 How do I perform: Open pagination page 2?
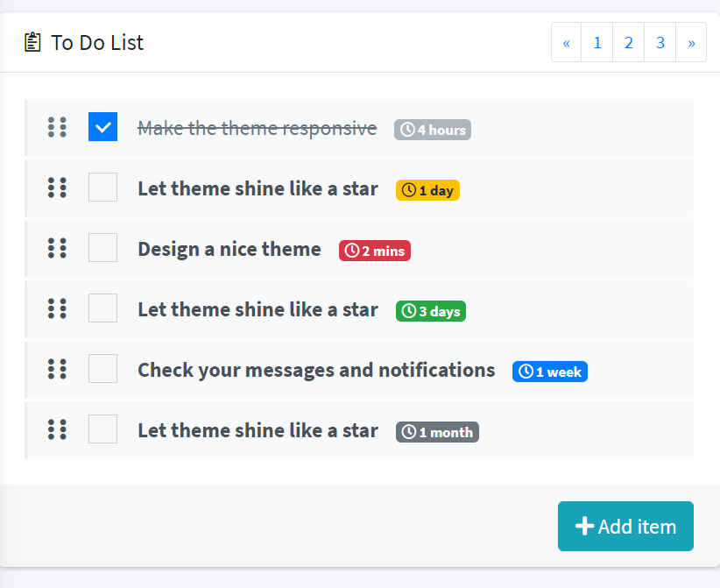point(629,42)
